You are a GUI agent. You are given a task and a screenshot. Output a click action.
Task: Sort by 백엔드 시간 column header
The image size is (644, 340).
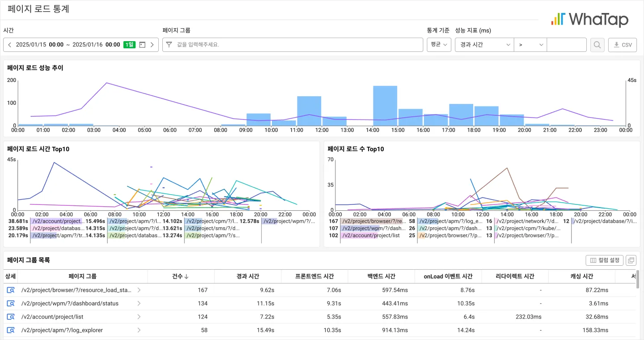click(x=381, y=276)
